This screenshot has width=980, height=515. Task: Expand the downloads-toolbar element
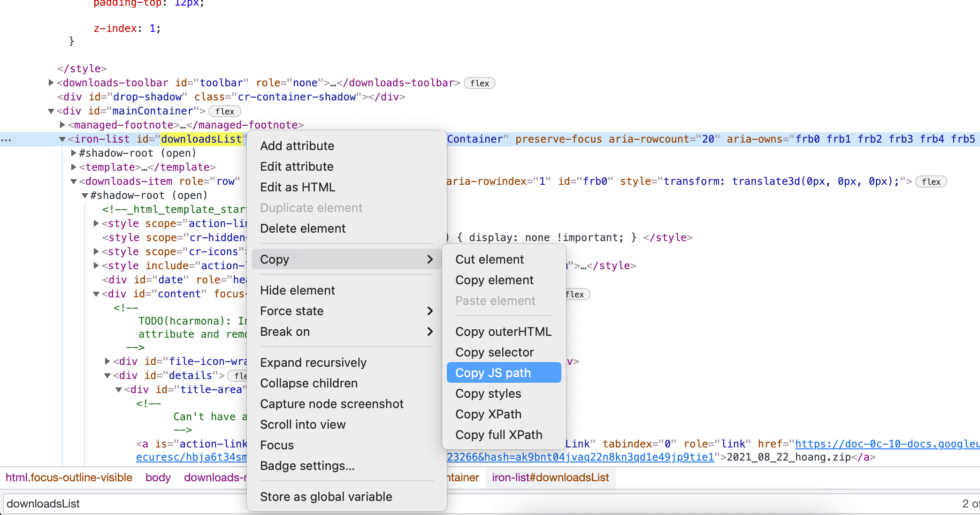tap(51, 83)
